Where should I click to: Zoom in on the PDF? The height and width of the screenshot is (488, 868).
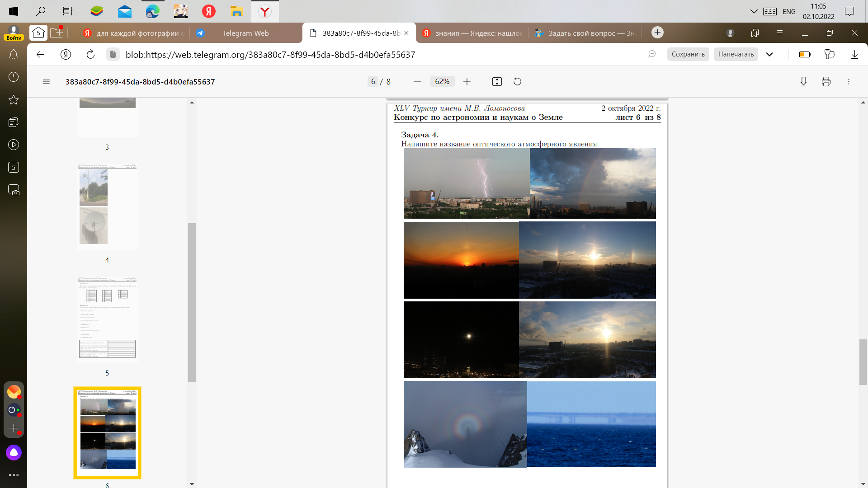(x=467, y=82)
